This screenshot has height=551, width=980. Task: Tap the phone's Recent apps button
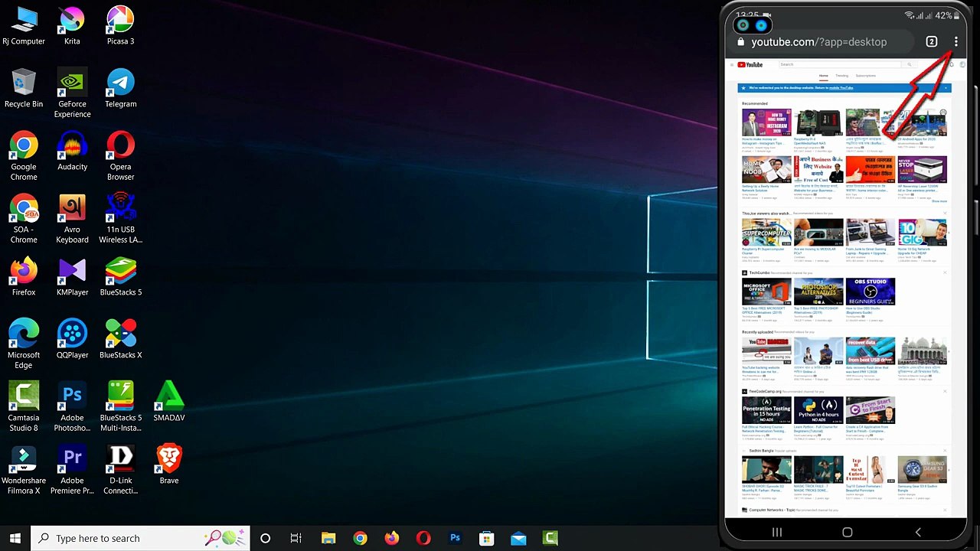(x=776, y=532)
